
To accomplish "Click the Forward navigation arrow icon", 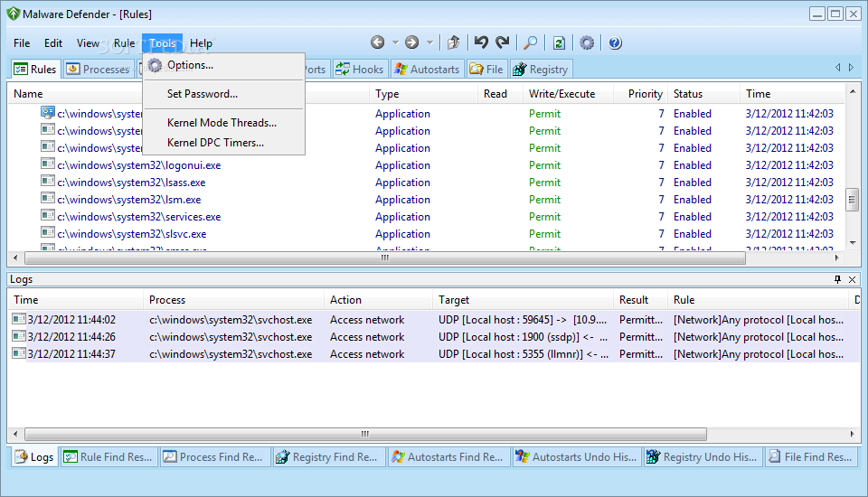I will 411,42.
